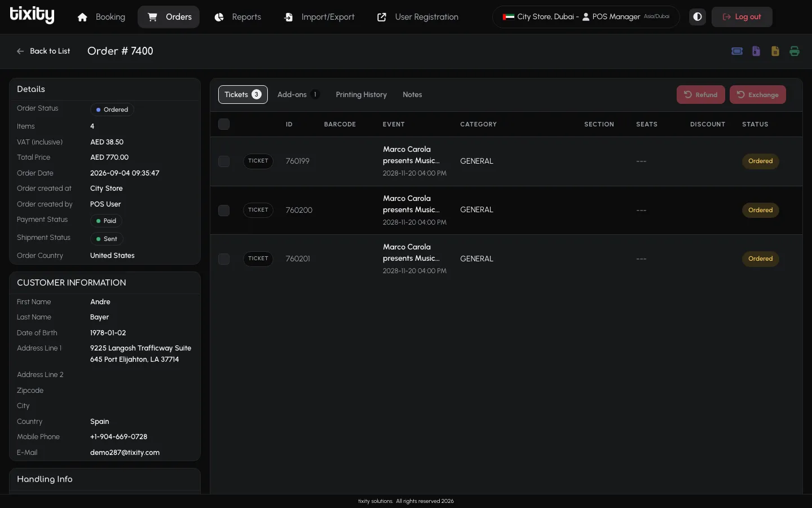Open the Reports page
Image resolution: width=812 pixels, height=508 pixels.
pyautogui.click(x=238, y=17)
